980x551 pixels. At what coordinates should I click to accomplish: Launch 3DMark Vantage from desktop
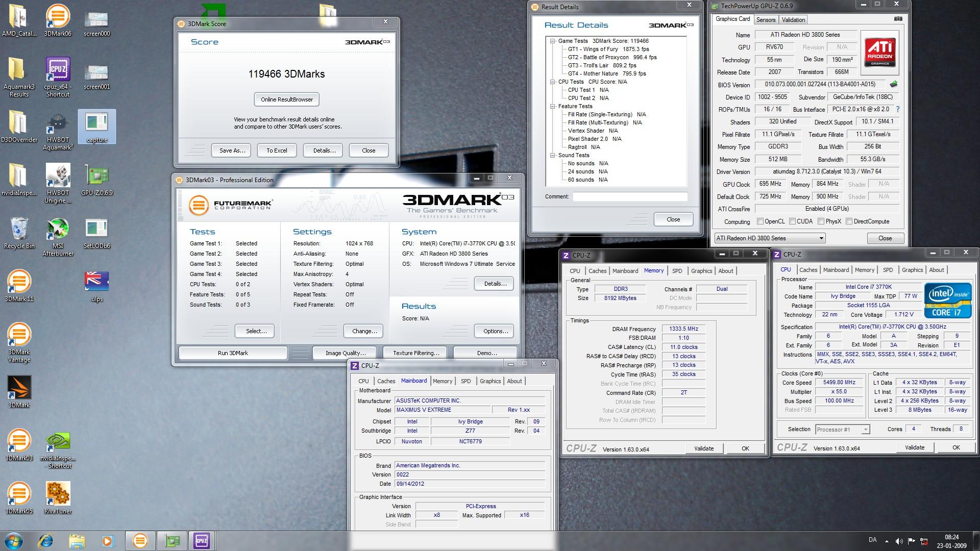[19, 342]
